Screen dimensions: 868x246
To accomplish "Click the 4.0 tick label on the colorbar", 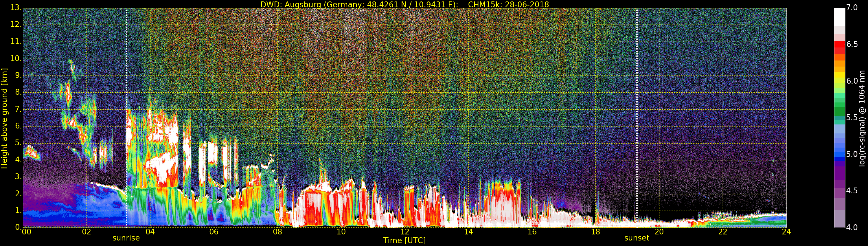I will click(852, 227).
